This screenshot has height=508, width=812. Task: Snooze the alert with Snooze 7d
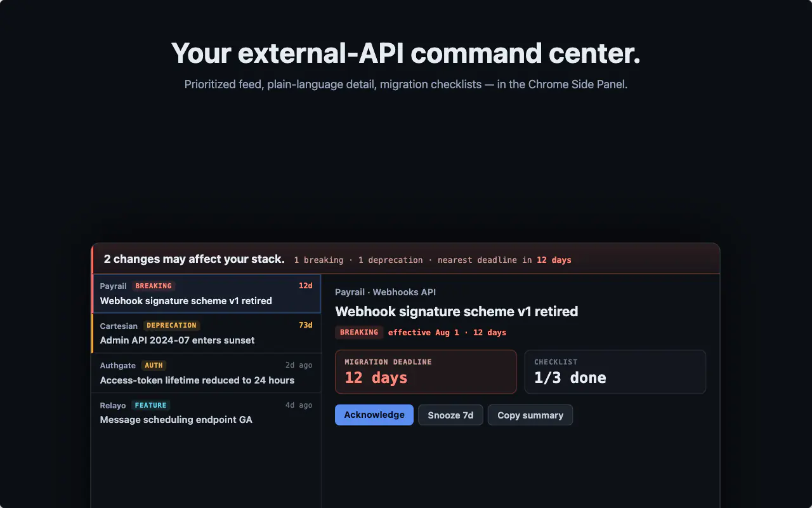point(450,415)
